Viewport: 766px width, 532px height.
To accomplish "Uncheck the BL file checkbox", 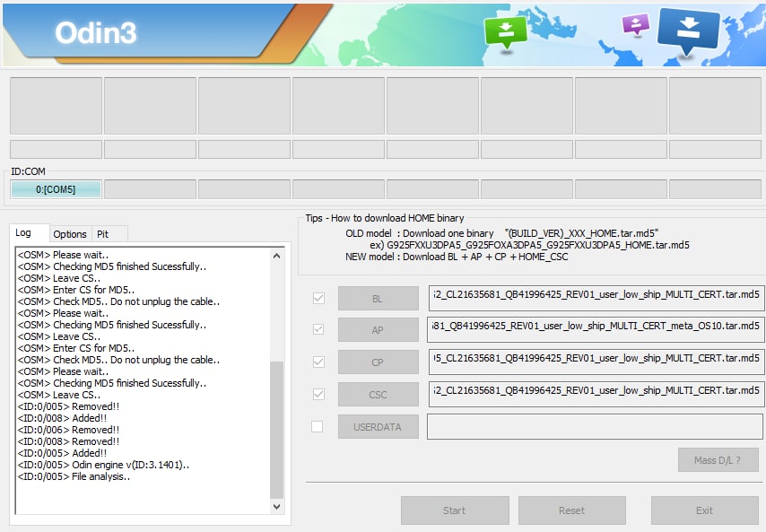I will point(318,298).
